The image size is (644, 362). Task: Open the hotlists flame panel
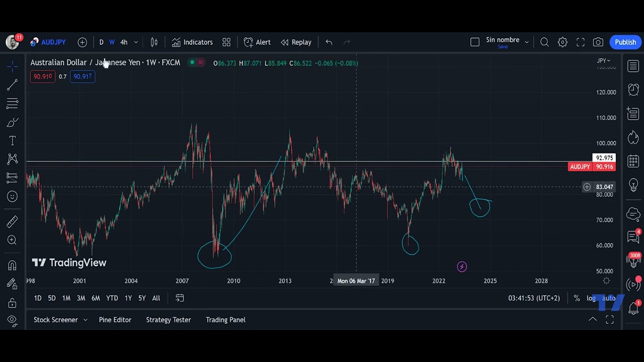633,137
